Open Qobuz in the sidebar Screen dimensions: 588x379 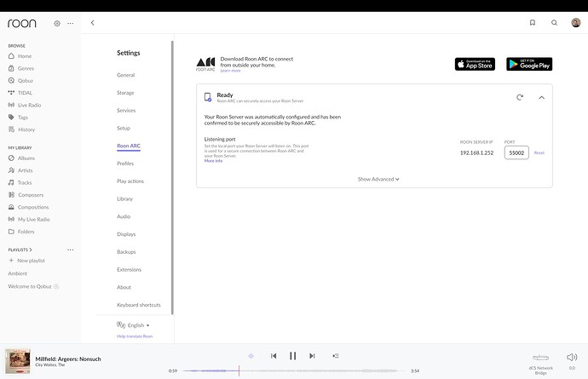[x=20, y=81]
